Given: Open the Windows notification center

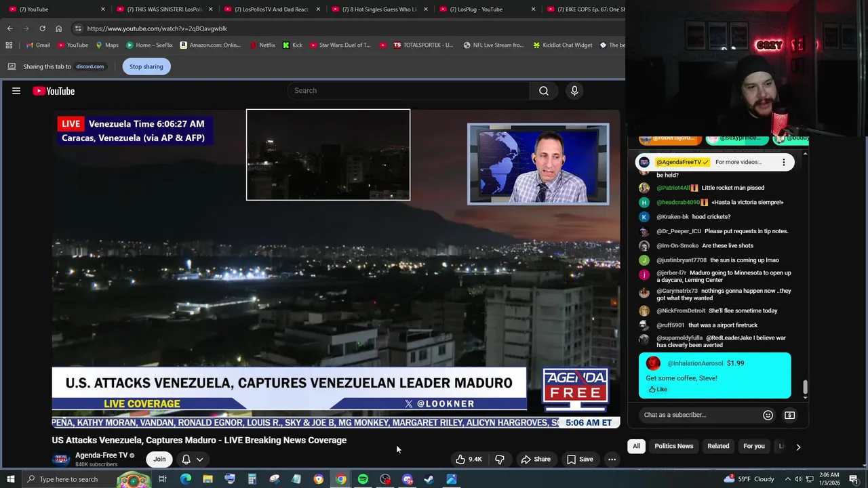Looking at the screenshot, I should tap(854, 479).
